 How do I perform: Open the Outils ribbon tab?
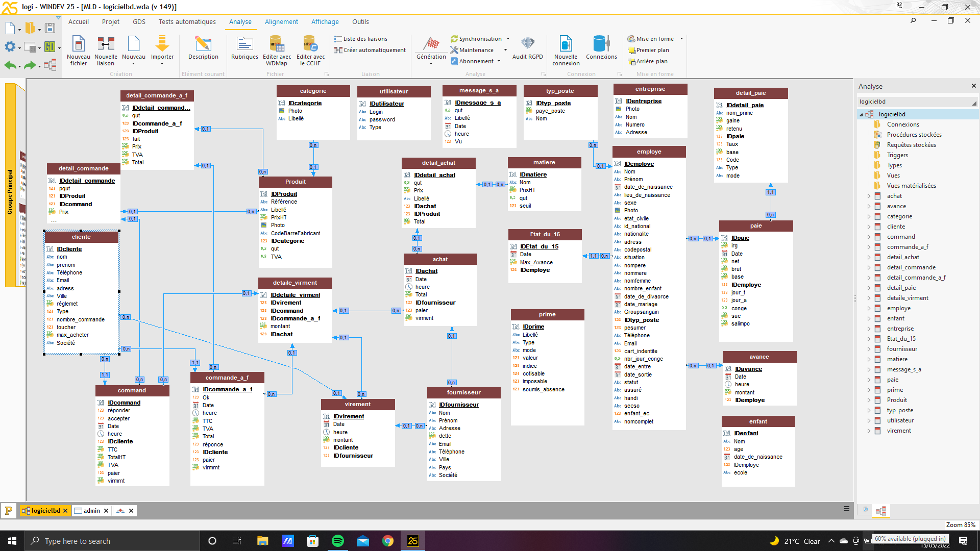(360, 21)
